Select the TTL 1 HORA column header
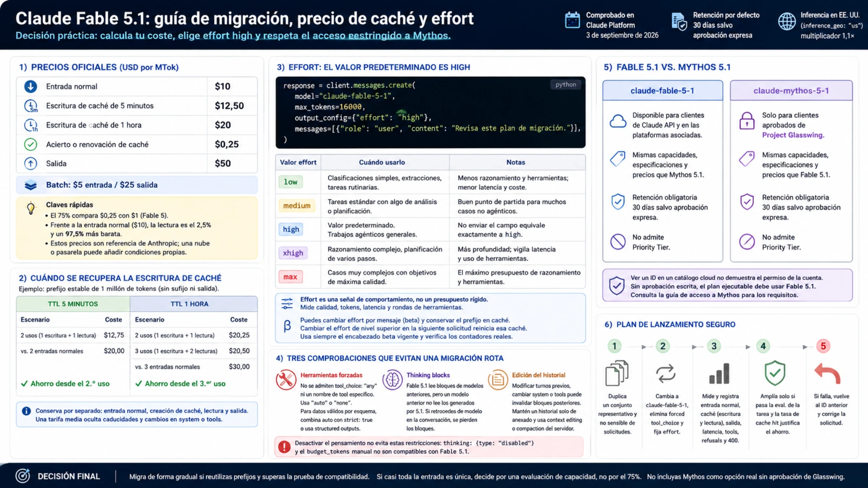 pos(194,304)
